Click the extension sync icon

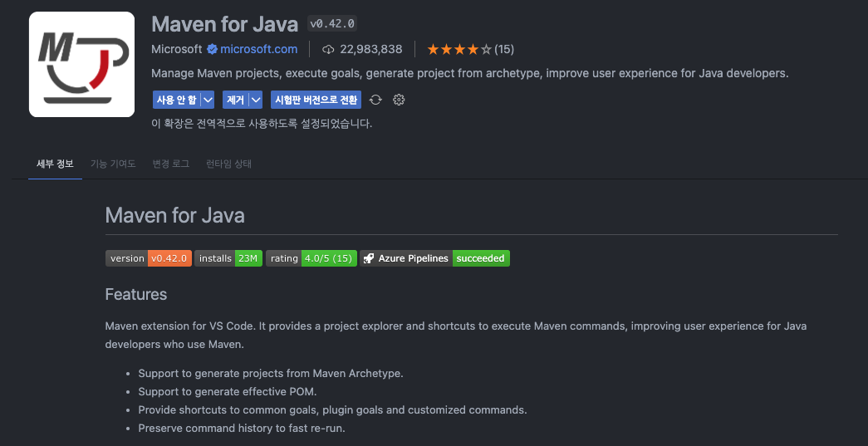375,100
